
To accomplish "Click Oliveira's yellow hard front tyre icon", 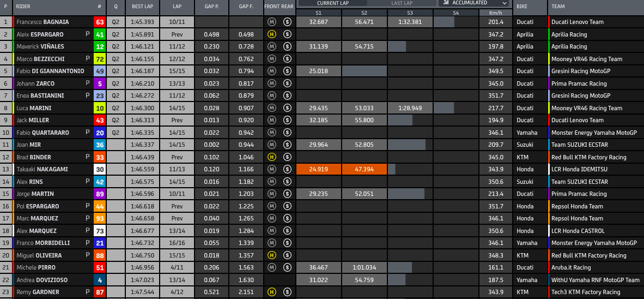I will click(271, 255).
